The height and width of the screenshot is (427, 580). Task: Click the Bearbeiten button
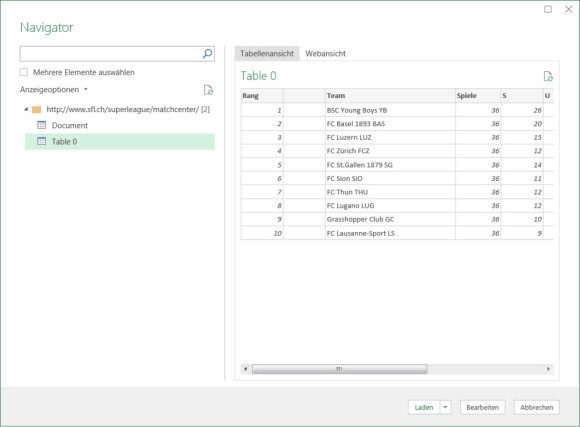click(482, 407)
